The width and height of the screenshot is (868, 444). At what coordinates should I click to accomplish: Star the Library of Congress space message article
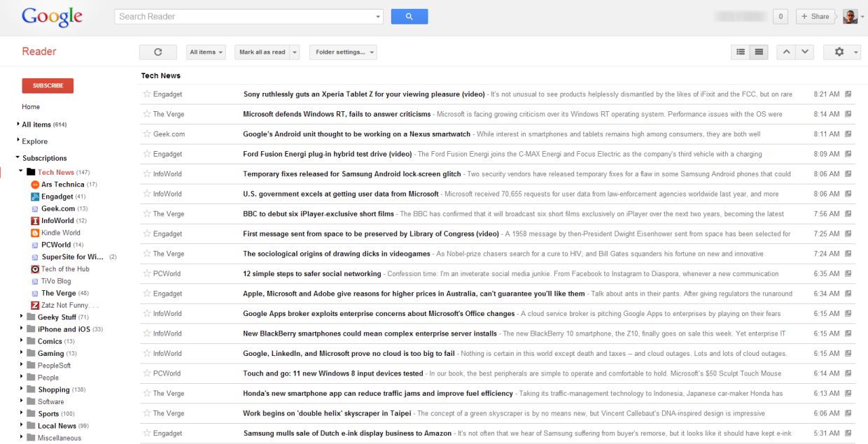[147, 234]
